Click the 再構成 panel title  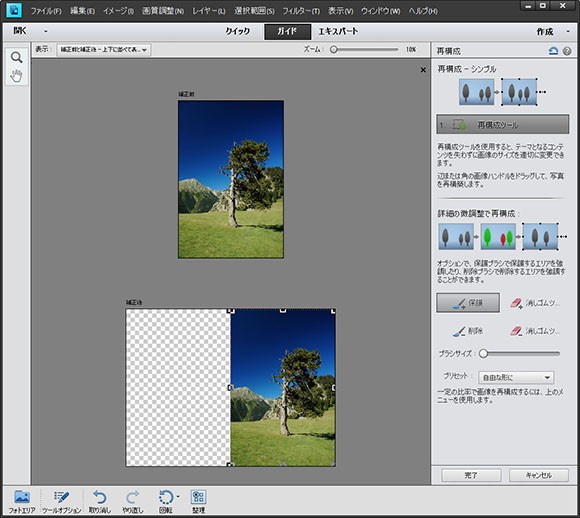(x=448, y=51)
